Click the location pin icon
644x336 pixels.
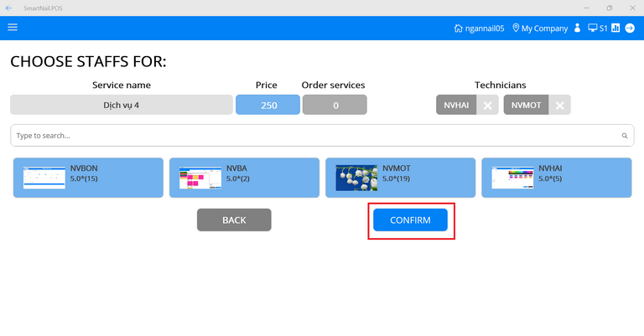pos(516,28)
